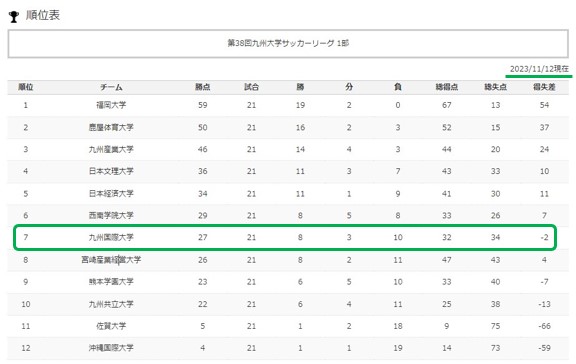Image resolution: width=576 pixels, height=364 pixels.
Task: Select the 熊本学園大学 team name
Action: tap(111, 282)
